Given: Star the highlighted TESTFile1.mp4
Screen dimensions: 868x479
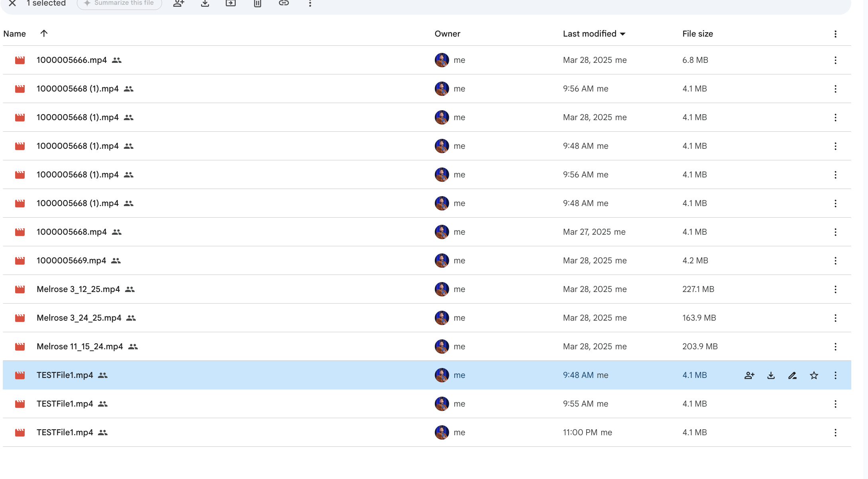Looking at the screenshot, I should (814, 375).
